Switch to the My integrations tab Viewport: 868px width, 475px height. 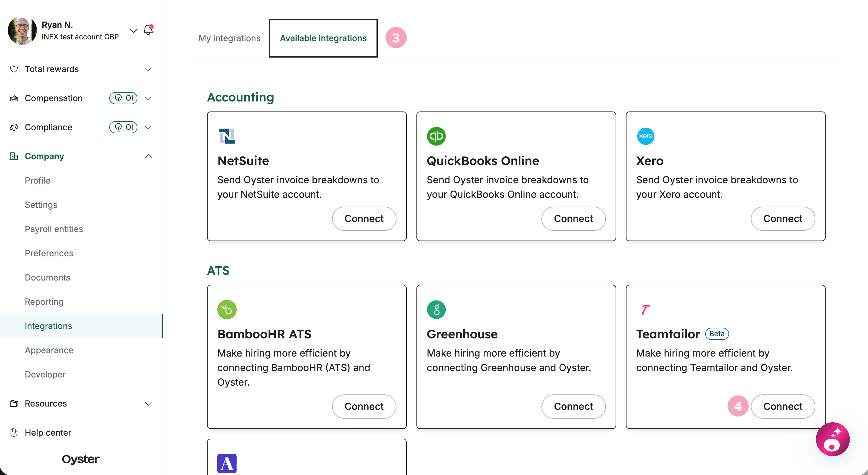pyautogui.click(x=229, y=38)
